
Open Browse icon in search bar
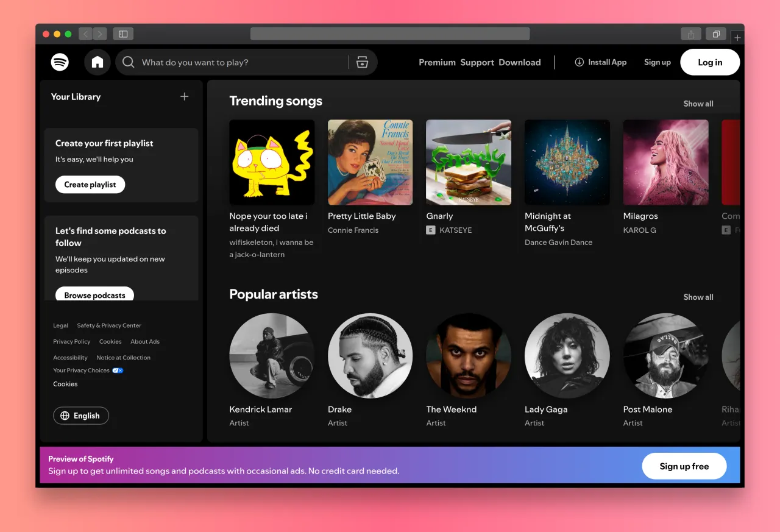362,62
